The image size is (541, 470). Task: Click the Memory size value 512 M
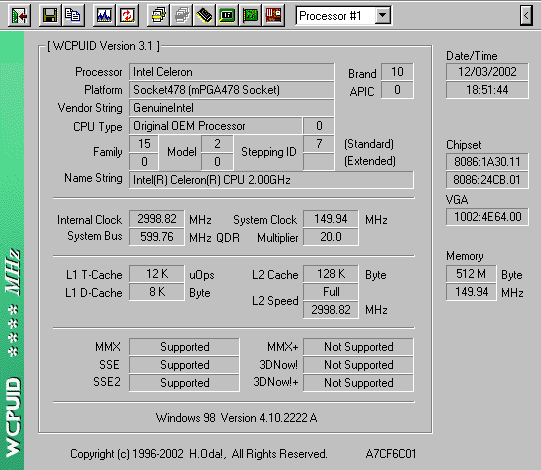click(x=471, y=274)
